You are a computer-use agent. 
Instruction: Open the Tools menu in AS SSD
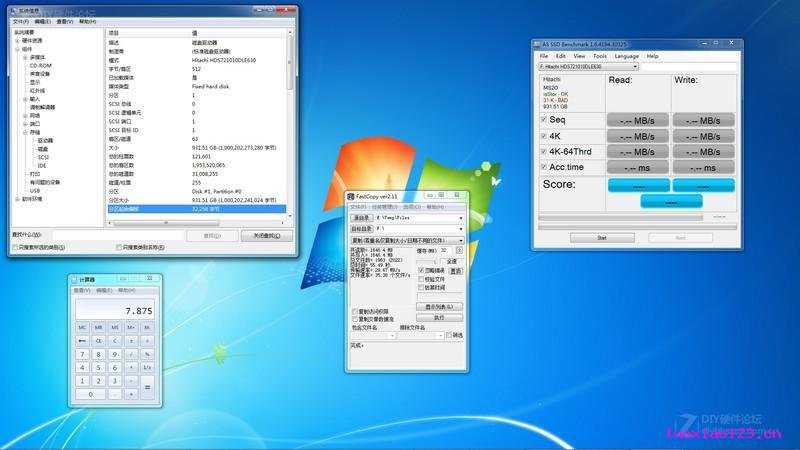click(x=600, y=56)
